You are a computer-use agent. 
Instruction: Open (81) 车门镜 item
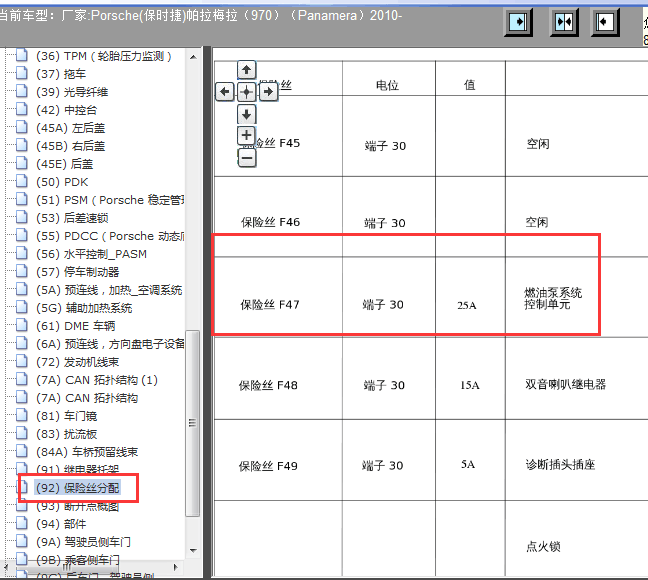pyautogui.click(x=67, y=416)
